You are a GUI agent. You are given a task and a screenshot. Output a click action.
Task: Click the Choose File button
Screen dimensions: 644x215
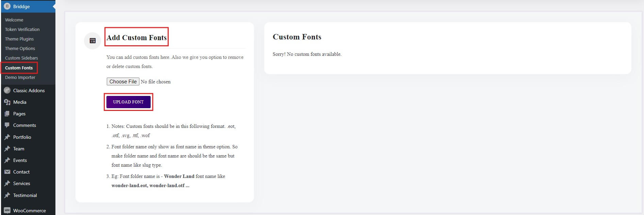point(123,82)
